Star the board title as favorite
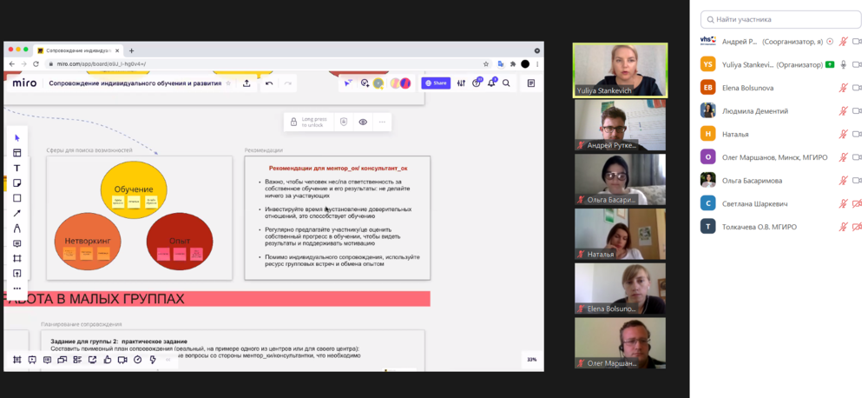The image size is (868, 398). click(x=229, y=83)
